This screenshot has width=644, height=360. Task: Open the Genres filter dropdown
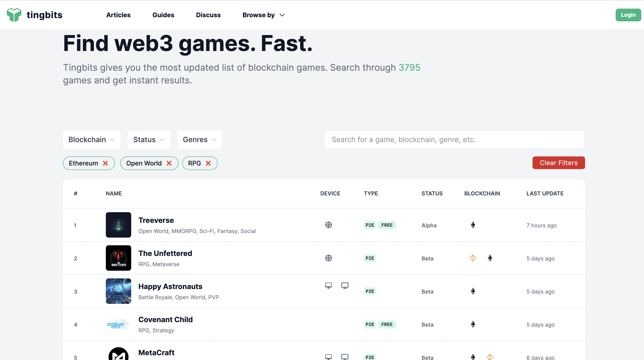click(199, 140)
